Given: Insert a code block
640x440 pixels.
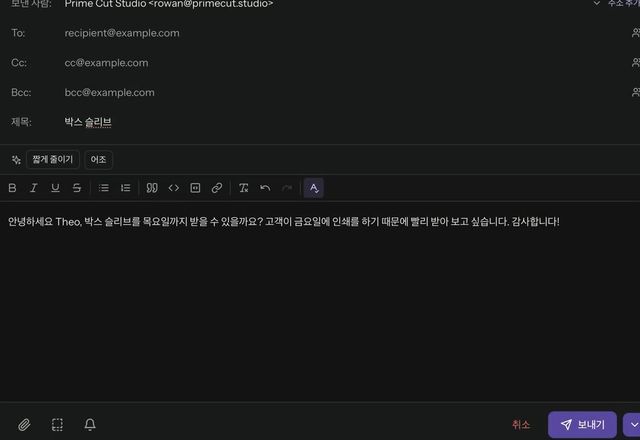Looking at the screenshot, I should 195,188.
